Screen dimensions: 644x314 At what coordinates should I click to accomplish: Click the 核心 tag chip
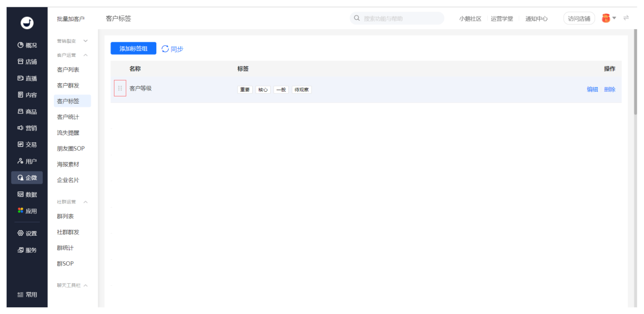263,90
